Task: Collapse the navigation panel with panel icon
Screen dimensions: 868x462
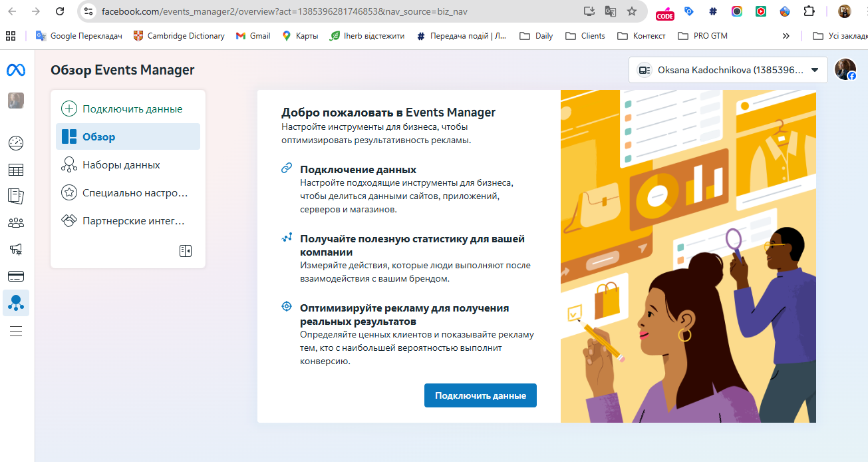Action: pos(186,251)
